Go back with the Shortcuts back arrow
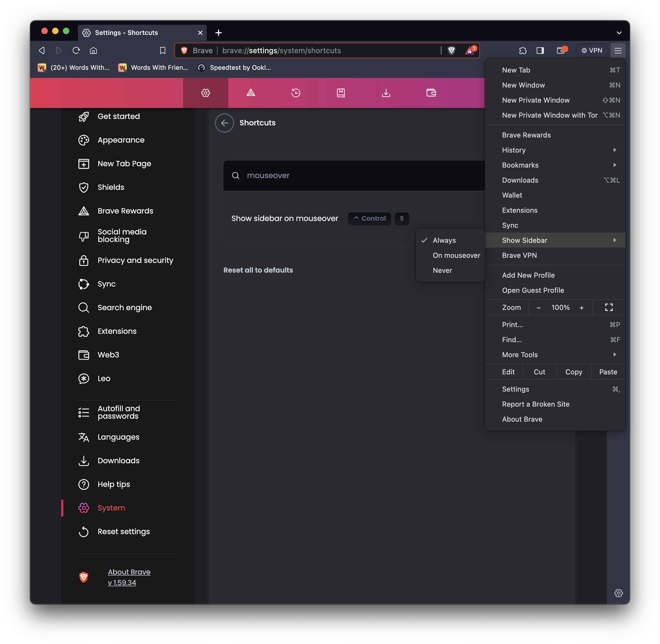Screen dimensions: 660x644 click(x=224, y=123)
